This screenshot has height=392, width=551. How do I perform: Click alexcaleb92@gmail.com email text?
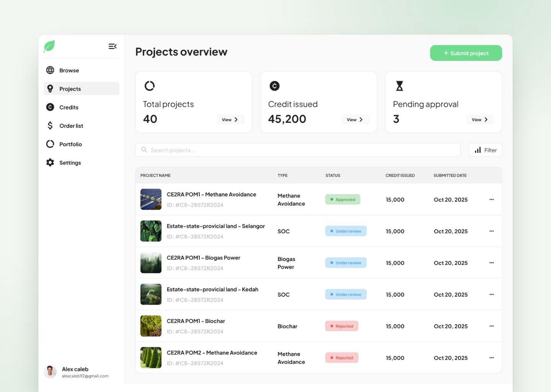[x=85, y=376]
